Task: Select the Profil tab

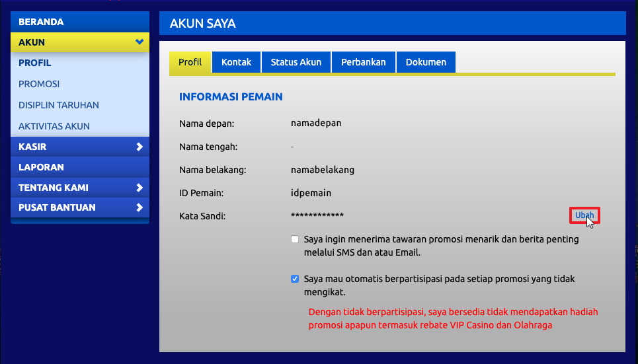Action: click(190, 62)
